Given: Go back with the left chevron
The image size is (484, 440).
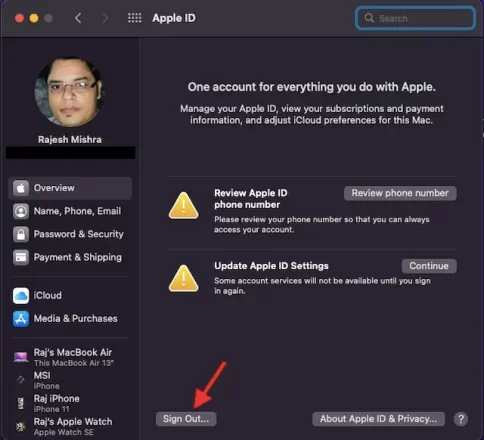Looking at the screenshot, I should click(78, 18).
